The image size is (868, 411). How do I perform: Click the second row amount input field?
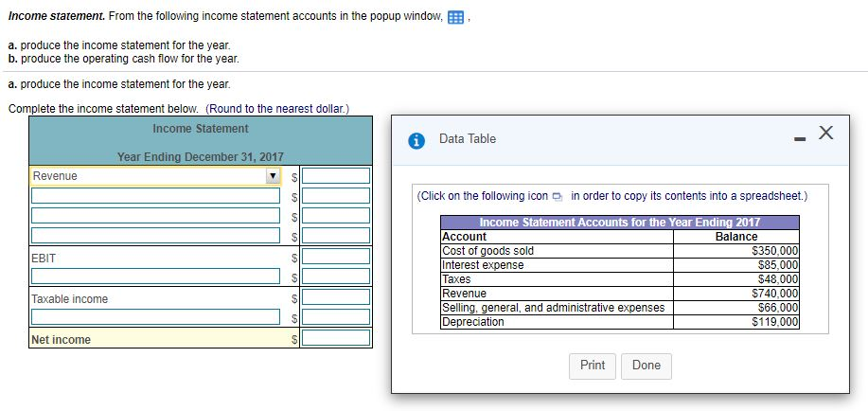pos(336,196)
